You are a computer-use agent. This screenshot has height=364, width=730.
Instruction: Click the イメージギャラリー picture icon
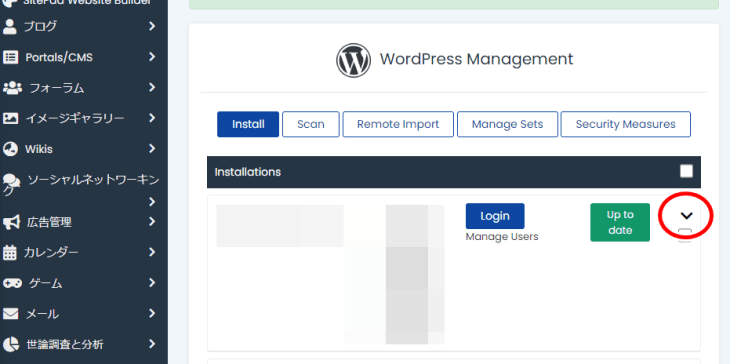tap(10, 118)
